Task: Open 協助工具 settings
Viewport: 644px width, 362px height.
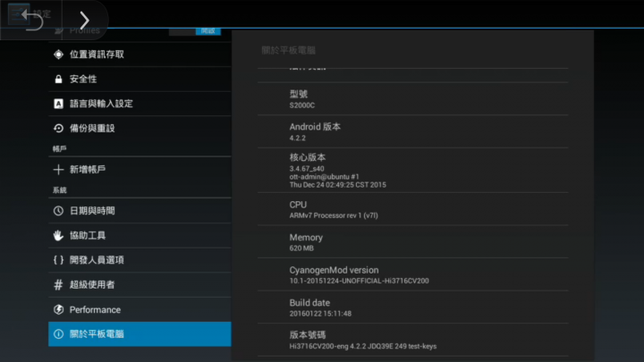Action: tap(140, 235)
